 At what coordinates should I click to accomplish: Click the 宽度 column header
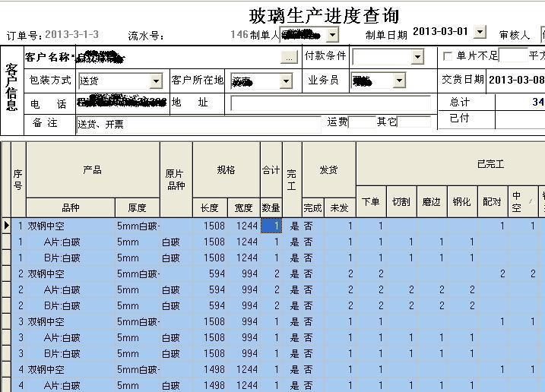click(243, 207)
